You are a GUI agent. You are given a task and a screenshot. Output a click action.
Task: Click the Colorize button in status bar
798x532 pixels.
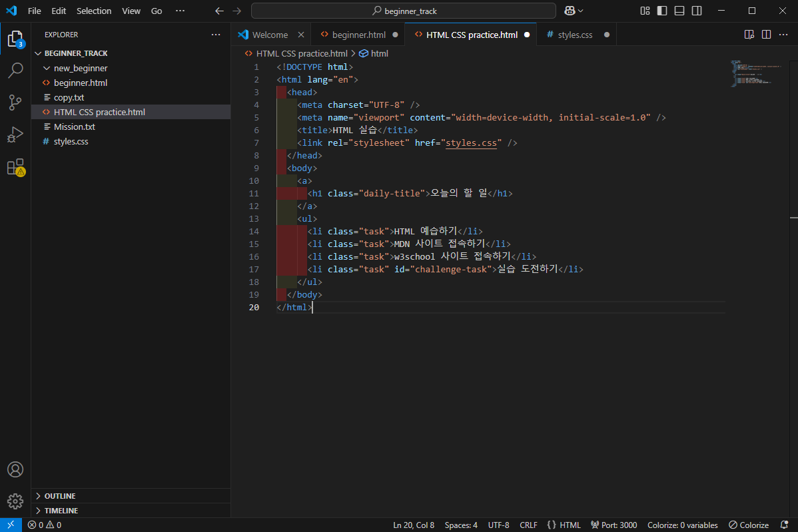pos(749,525)
